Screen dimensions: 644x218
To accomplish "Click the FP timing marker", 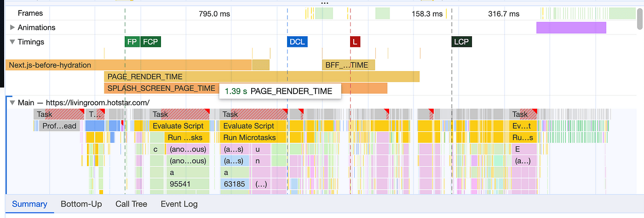I will [x=132, y=42].
